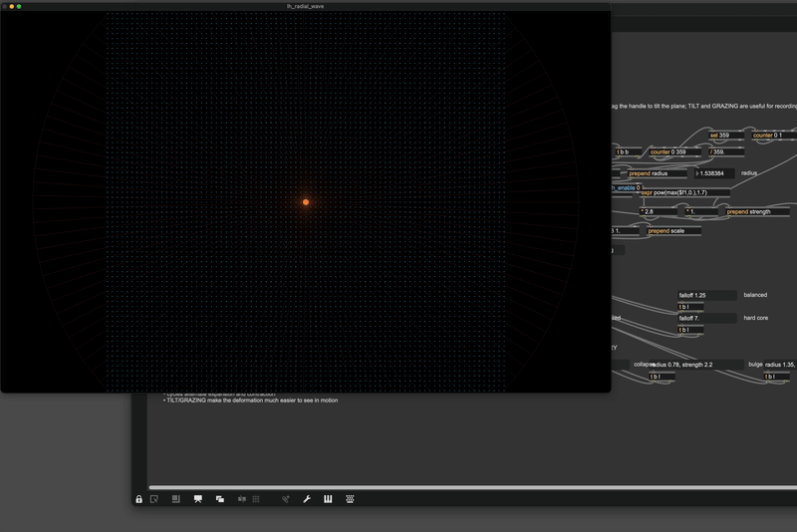
Task: Toggle the mute audio icon in toolbar
Action: [x=242, y=499]
